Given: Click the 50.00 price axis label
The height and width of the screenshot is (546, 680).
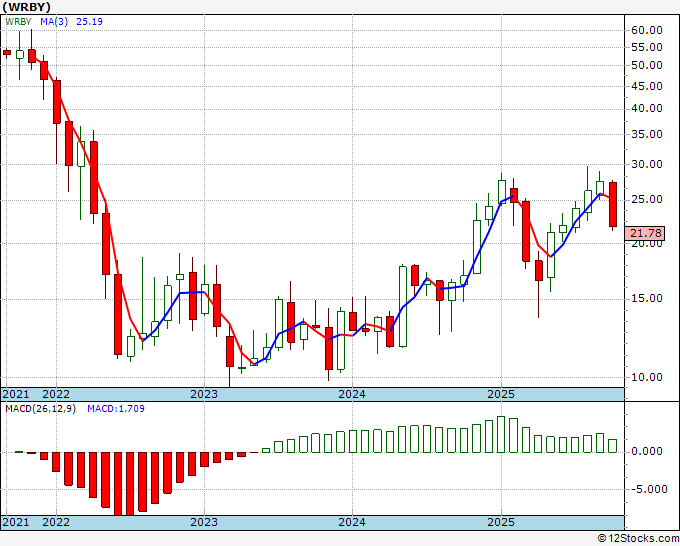Looking at the screenshot, I should coord(647,65).
